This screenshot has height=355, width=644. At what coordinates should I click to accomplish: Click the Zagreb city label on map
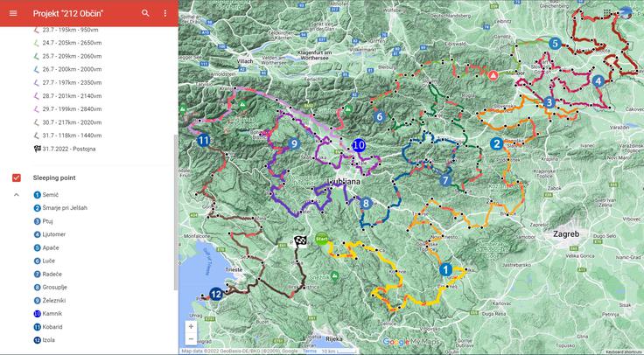566,234
